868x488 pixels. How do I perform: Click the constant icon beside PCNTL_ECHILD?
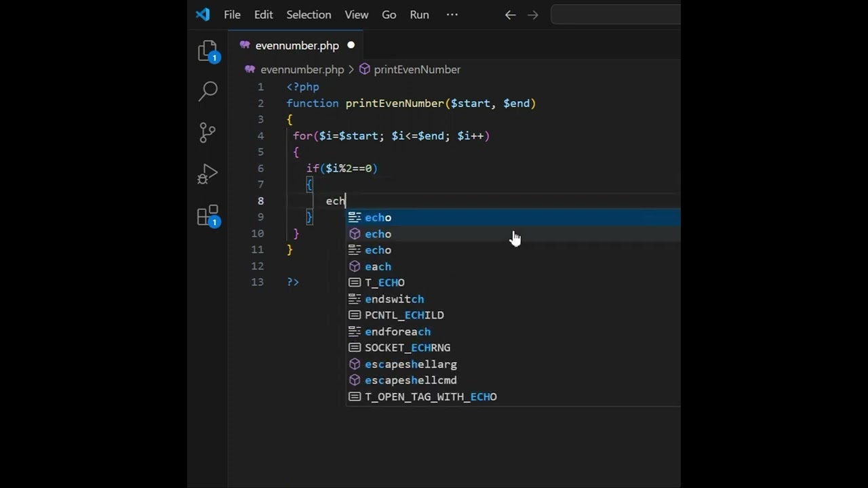point(355,315)
